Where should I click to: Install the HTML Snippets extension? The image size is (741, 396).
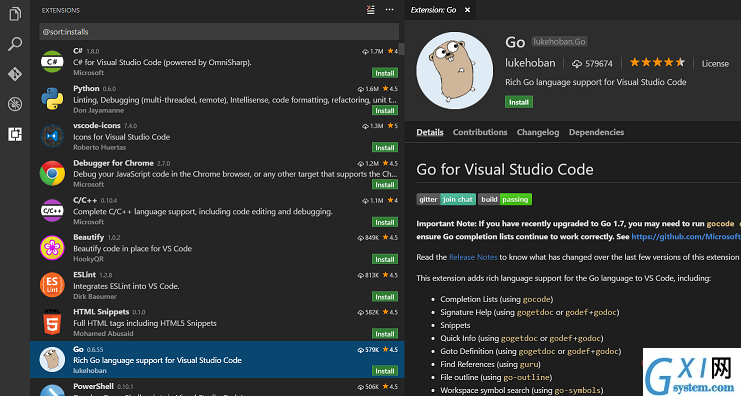[385, 334]
